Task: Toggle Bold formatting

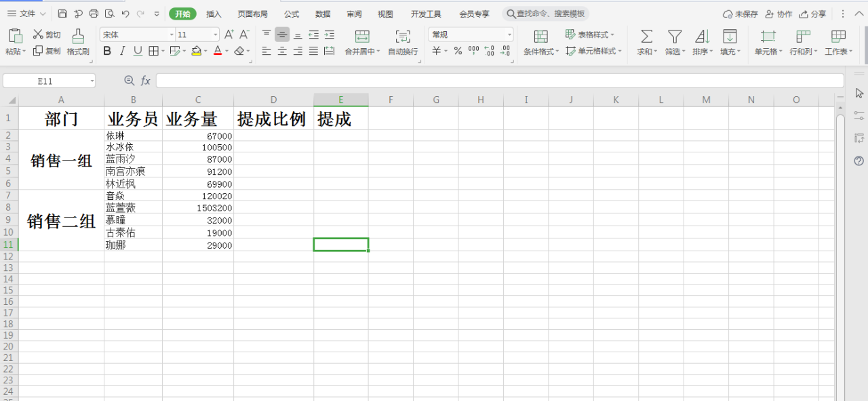Action: point(107,51)
